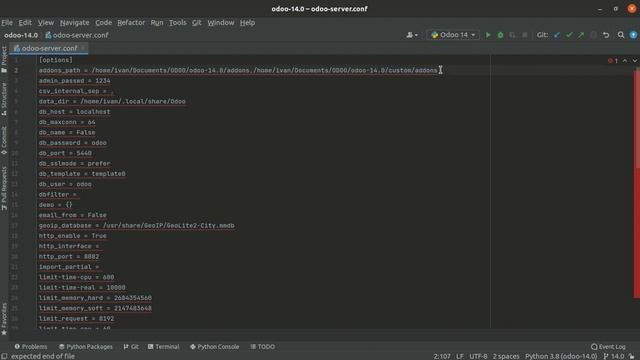Click the admin_passwd = 1234 line
This screenshot has height=360, width=640.
75,81
